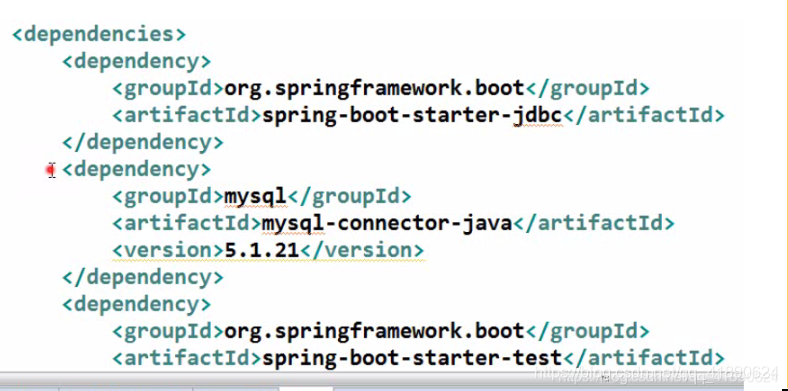The width and height of the screenshot is (788, 391).
Task: Click org.springframework.boot above spring-boot-starter-jdbc
Action: click(x=374, y=88)
